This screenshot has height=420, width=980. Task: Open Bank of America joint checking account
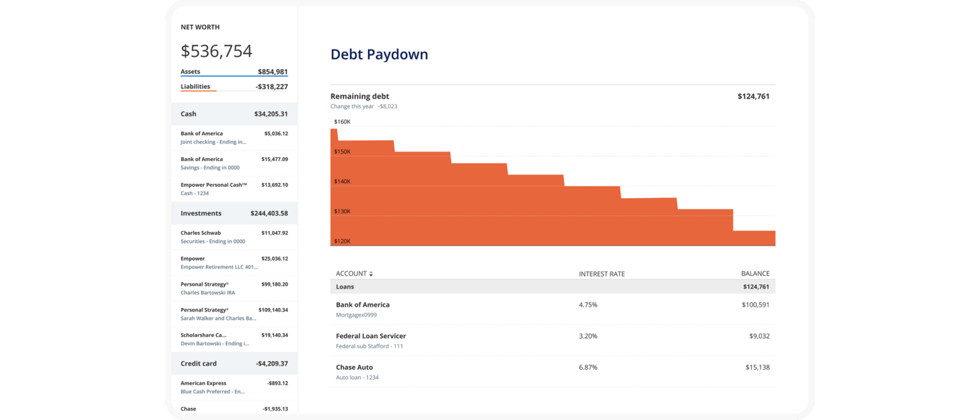coord(234,138)
